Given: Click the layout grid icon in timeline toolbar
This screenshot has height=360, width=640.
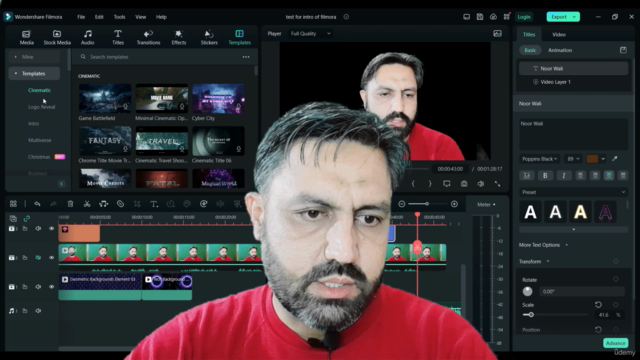Looking at the screenshot, I should 13,204.
